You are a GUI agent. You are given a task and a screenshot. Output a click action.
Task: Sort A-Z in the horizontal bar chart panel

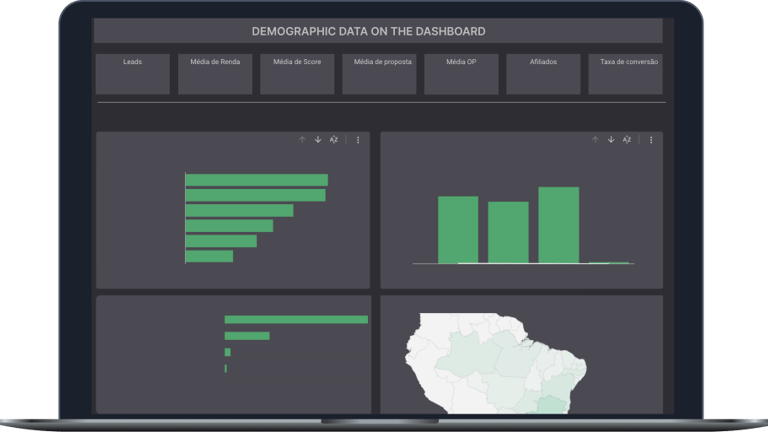[334, 140]
